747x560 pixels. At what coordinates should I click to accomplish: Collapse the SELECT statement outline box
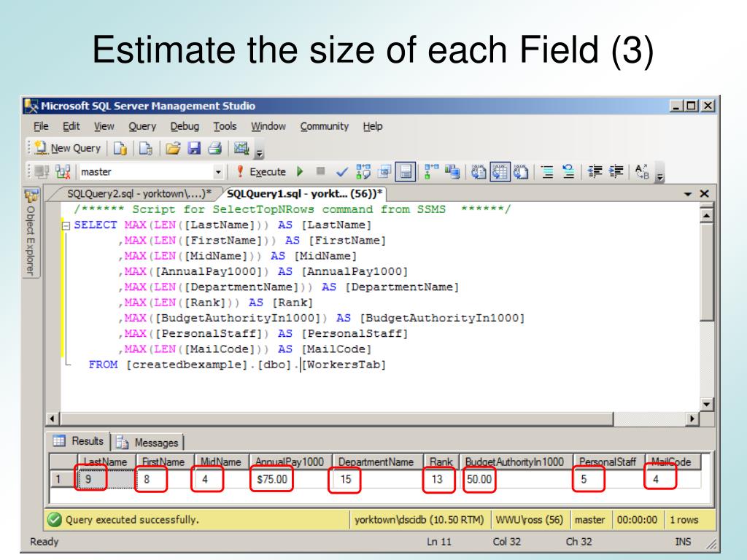pos(66,225)
